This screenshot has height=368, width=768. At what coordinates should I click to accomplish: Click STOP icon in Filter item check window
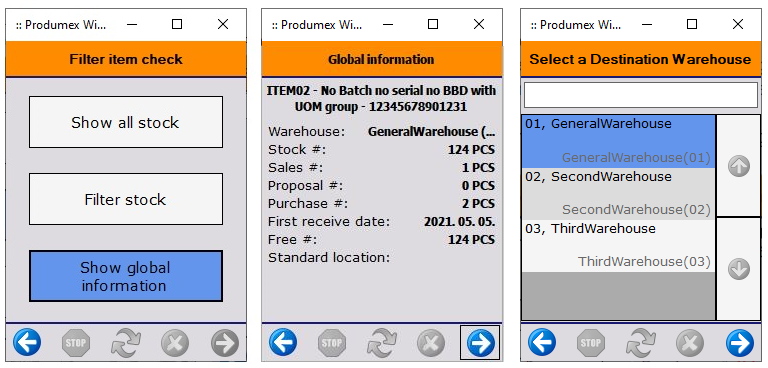click(x=76, y=343)
